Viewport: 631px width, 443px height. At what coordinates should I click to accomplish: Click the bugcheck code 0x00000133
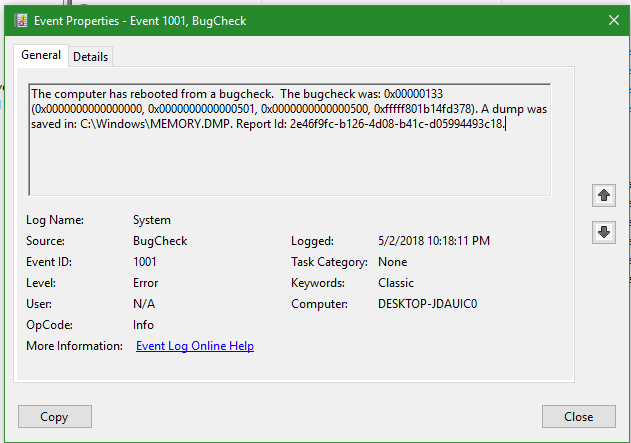(413, 94)
